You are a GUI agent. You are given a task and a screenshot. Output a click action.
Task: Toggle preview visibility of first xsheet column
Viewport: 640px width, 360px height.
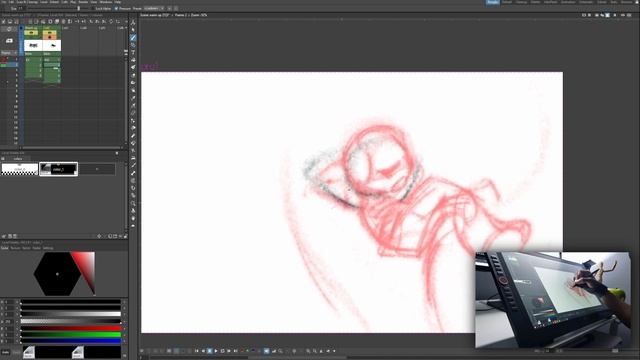tap(31, 33)
